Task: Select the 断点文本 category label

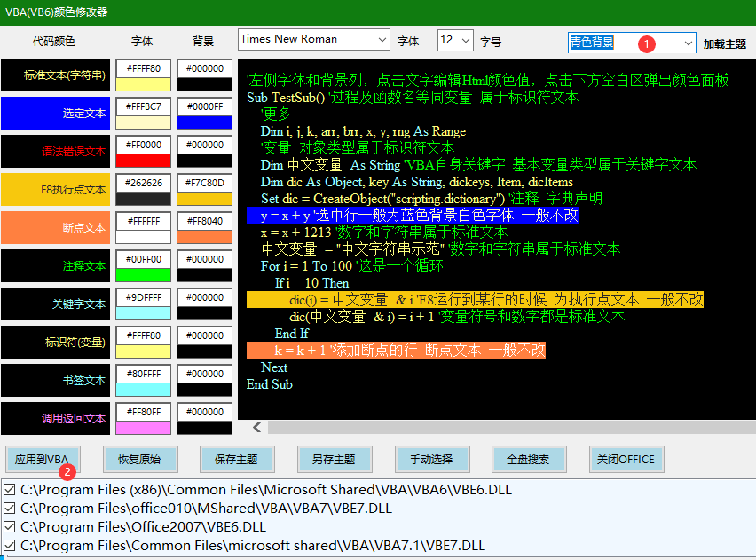Action: click(x=53, y=228)
